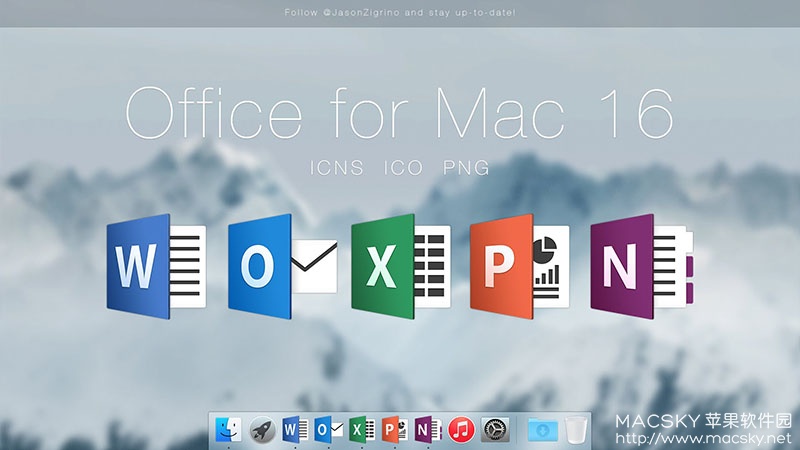This screenshot has width=800, height=450.
Task: Open iTunes music icon in dock
Action: click(461, 430)
